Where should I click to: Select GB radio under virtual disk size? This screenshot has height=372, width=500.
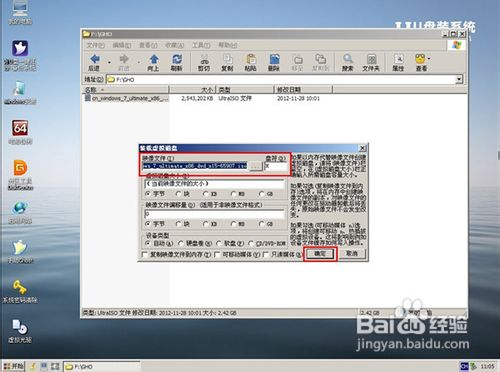[262, 194]
